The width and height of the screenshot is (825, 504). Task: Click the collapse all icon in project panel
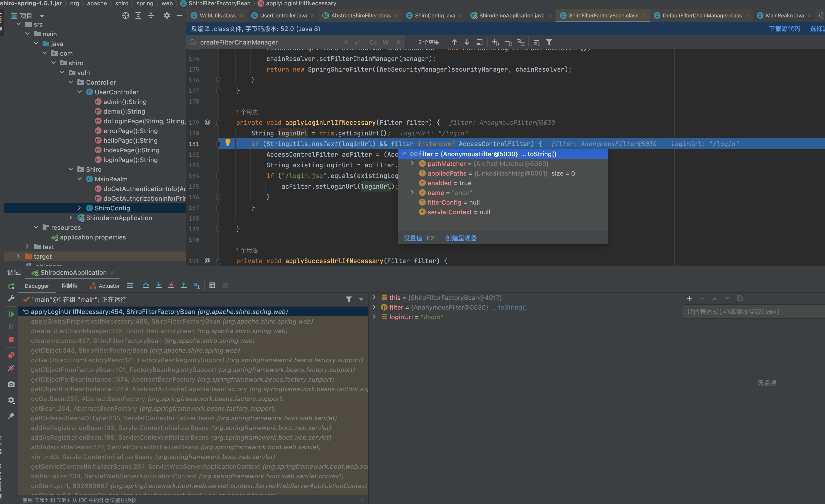point(151,15)
